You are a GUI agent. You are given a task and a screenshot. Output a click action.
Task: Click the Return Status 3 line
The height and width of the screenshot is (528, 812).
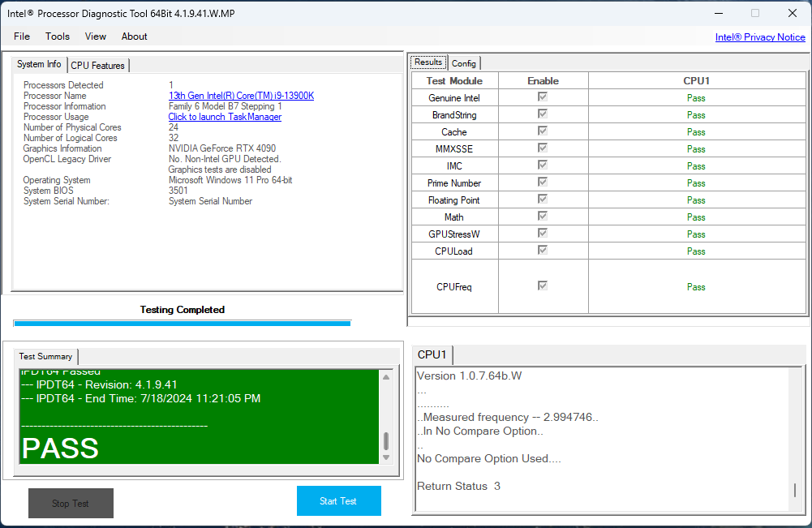pyautogui.click(x=459, y=486)
